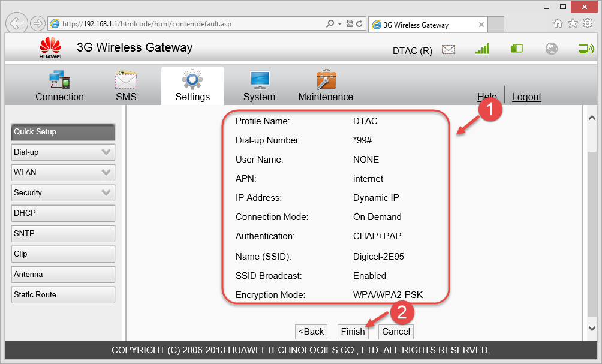Click the SSID Broadcast value Enabled

(x=369, y=276)
